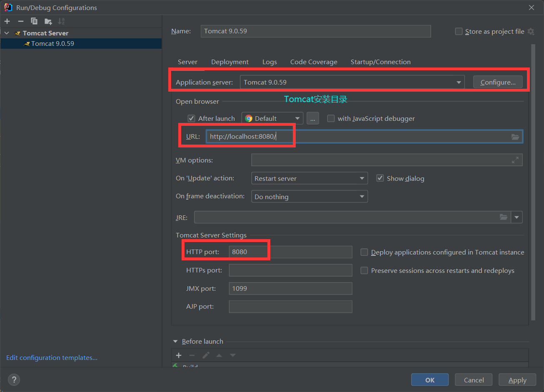Click the settings panel vertical scrollbar
544x392 pixels.
(533, 182)
